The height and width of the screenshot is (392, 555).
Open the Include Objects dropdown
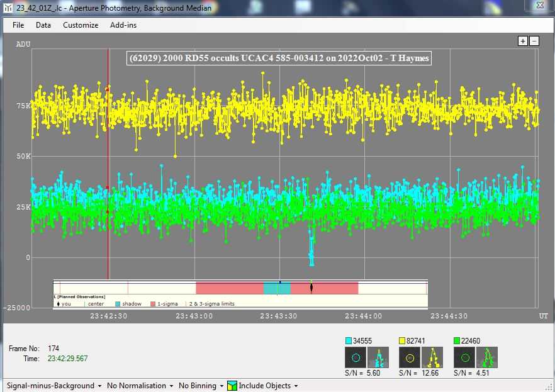[262, 386]
